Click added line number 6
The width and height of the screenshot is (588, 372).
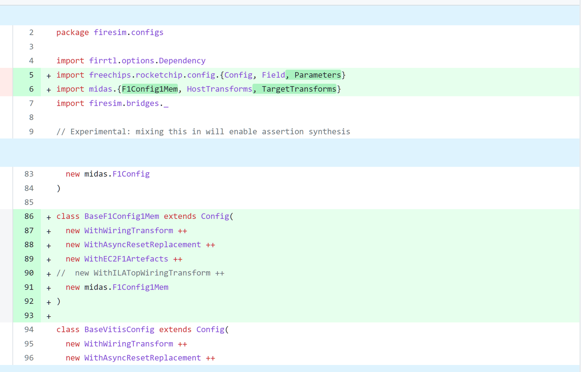(31, 89)
